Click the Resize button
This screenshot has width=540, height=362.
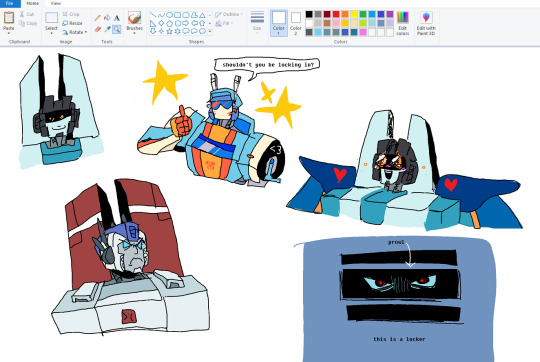[x=72, y=23]
